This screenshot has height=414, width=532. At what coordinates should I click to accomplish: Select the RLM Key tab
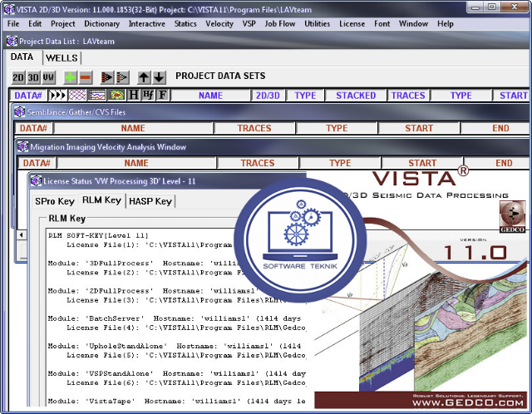(101, 200)
